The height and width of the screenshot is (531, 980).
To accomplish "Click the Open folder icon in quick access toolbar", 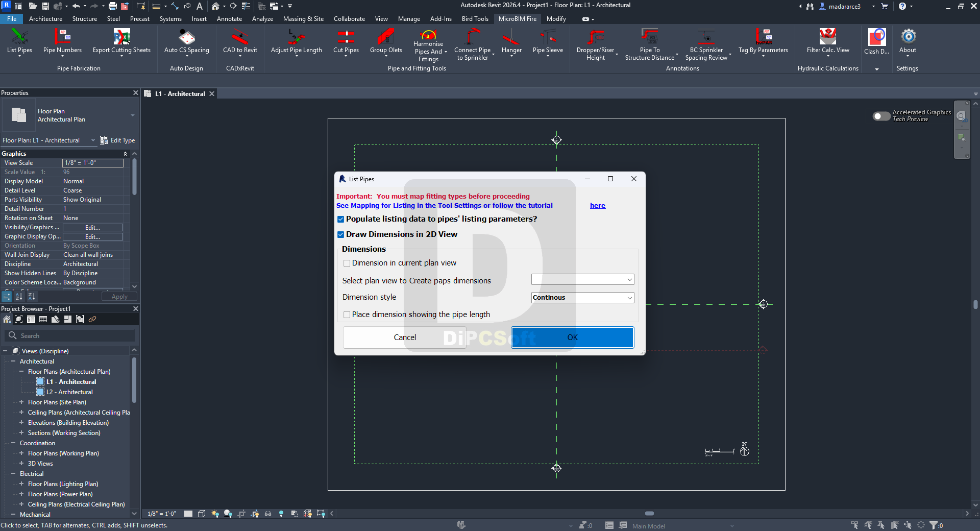I will coord(33,6).
